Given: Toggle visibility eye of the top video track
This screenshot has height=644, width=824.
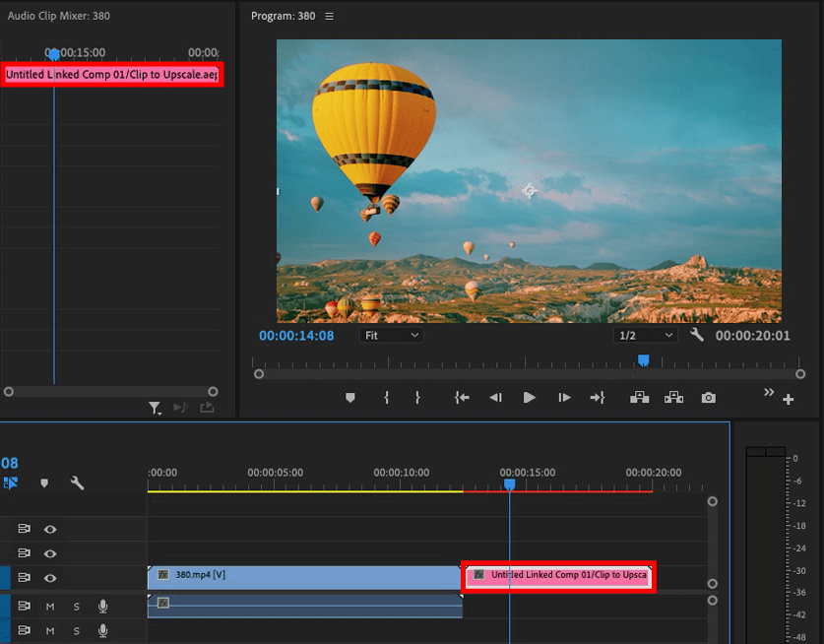Looking at the screenshot, I should [x=50, y=530].
